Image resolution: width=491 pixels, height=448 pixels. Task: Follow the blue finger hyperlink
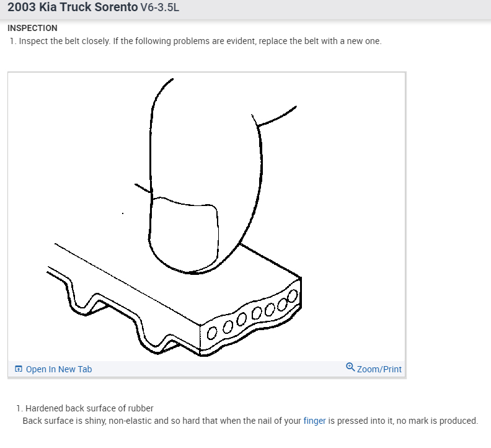[x=314, y=421]
